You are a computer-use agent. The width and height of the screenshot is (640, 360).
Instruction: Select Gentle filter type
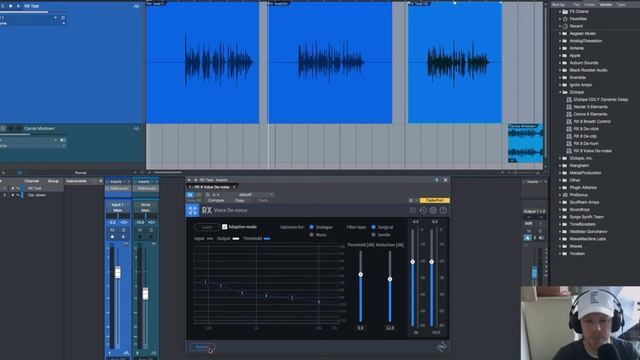tap(373, 235)
